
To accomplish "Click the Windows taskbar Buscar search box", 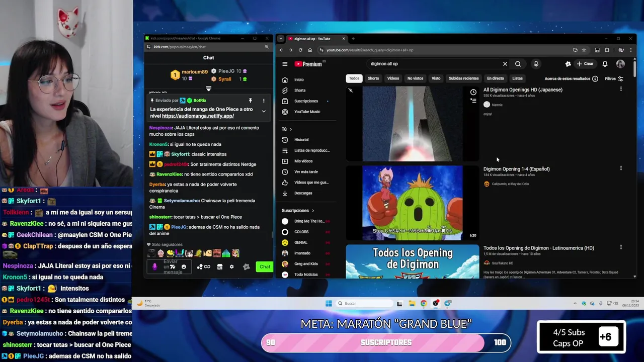I will tap(365, 303).
